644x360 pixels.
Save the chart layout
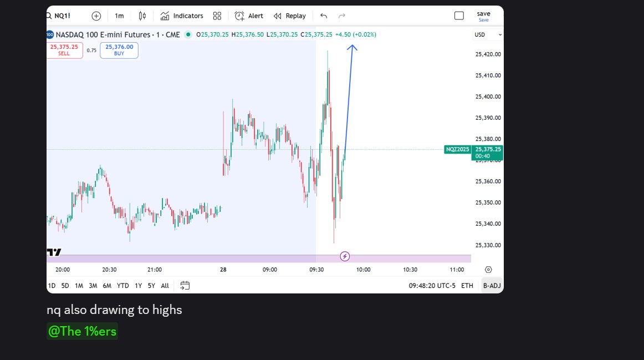tap(483, 17)
